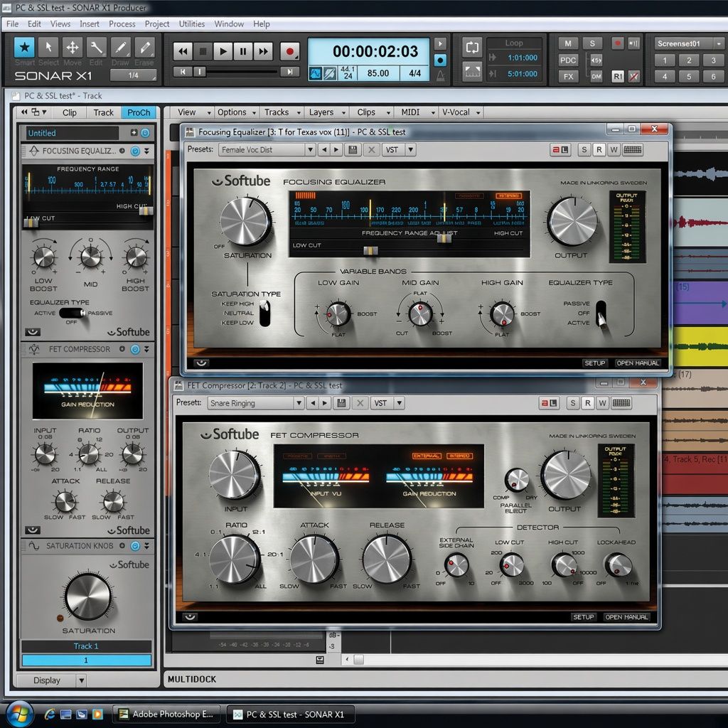Open the track view Options dropdown

click(236, 112)
